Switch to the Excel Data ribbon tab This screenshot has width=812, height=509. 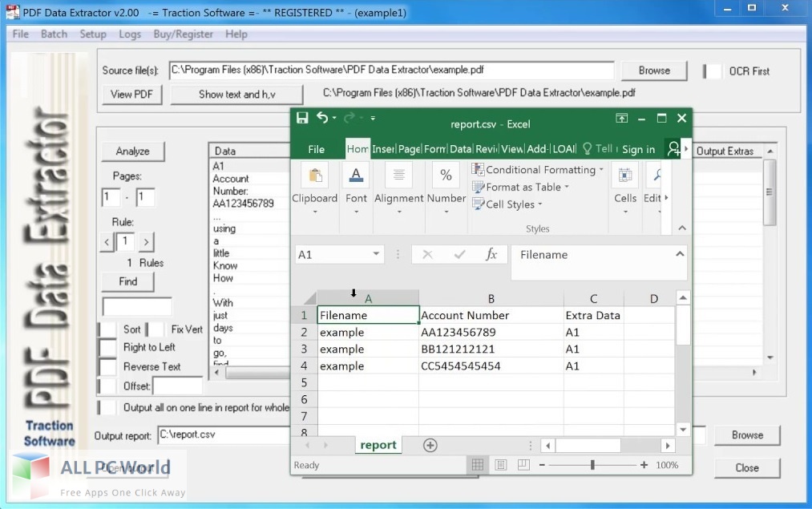(x=460, y=149)
